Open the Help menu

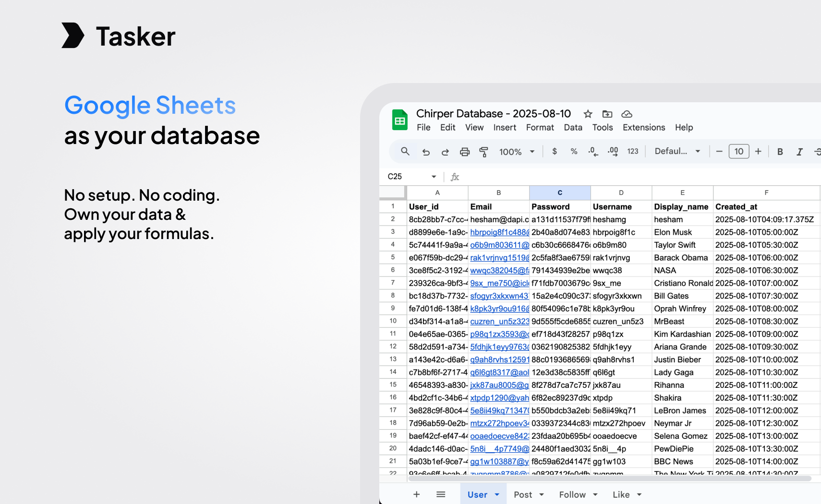[684, 128]
